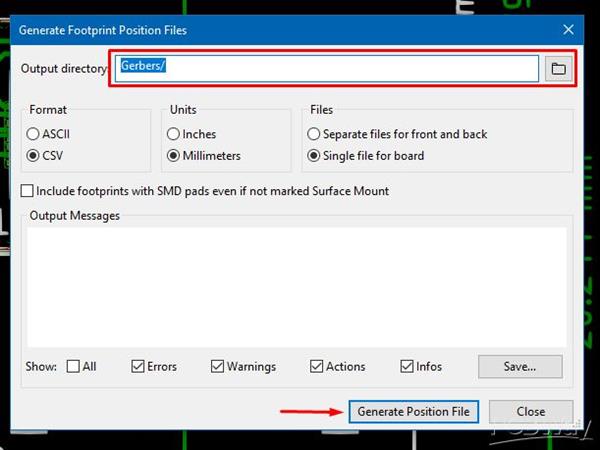Click the Close button at bottom right
600x450 pixels.
(x=531, y=411)
